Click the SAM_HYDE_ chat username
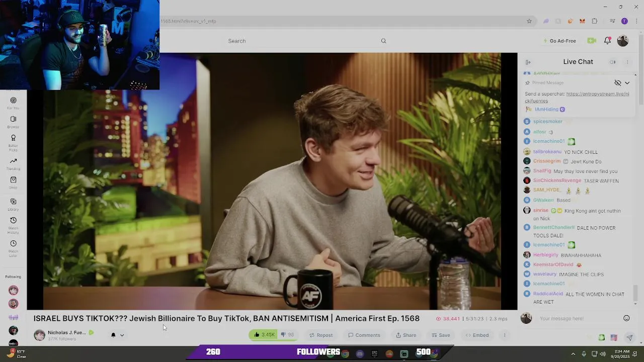The image size is (644, 362). pyautogui.click(x=547, y=190)
